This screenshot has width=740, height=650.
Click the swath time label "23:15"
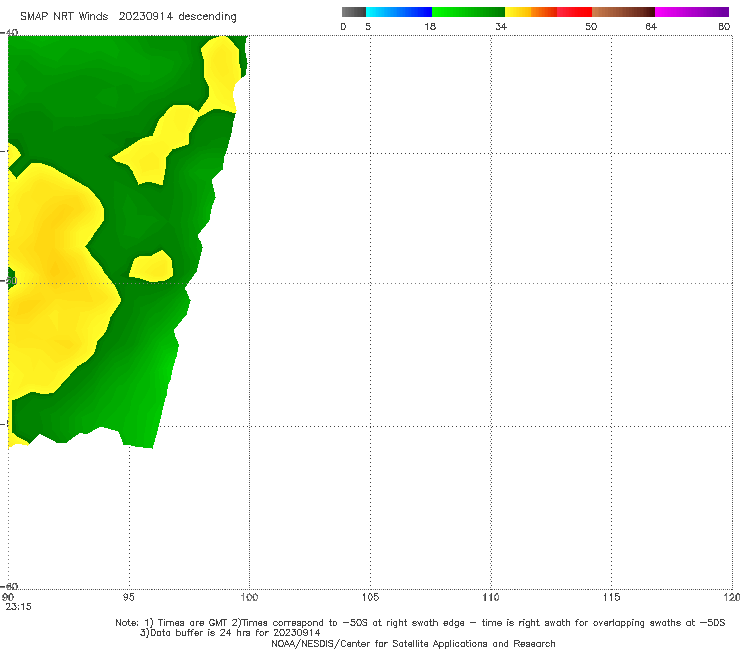(x=18, y=607)
